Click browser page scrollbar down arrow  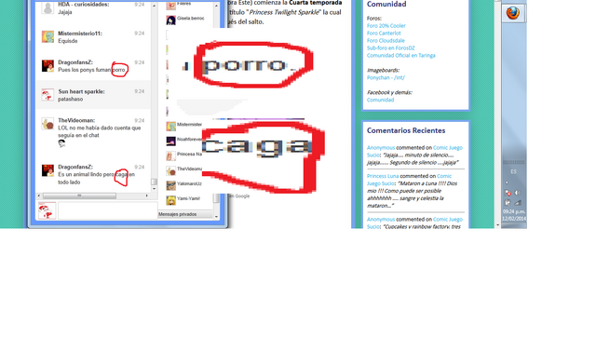point(497,225)
